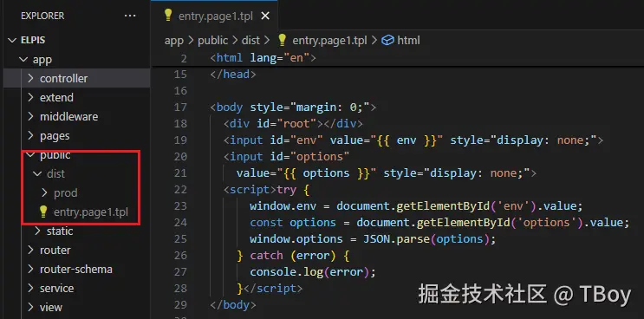Expand the service folder
Image resolution: width=644 pixels, height=319 pixels.
(30, 288)
